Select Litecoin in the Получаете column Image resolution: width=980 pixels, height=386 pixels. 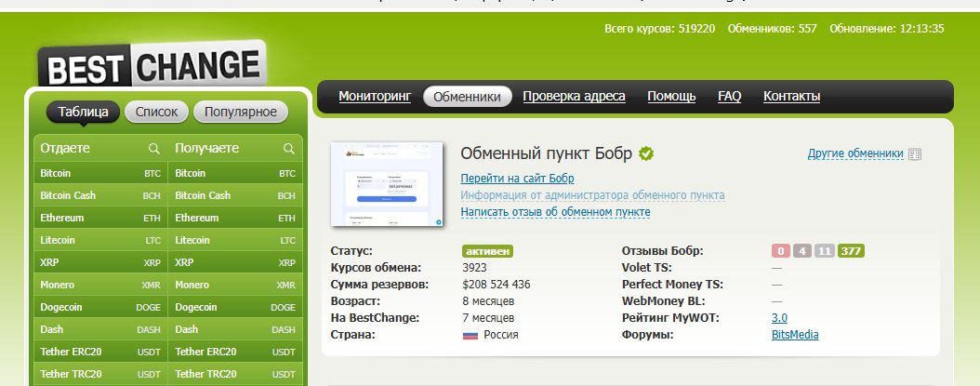tap(235, 240)
